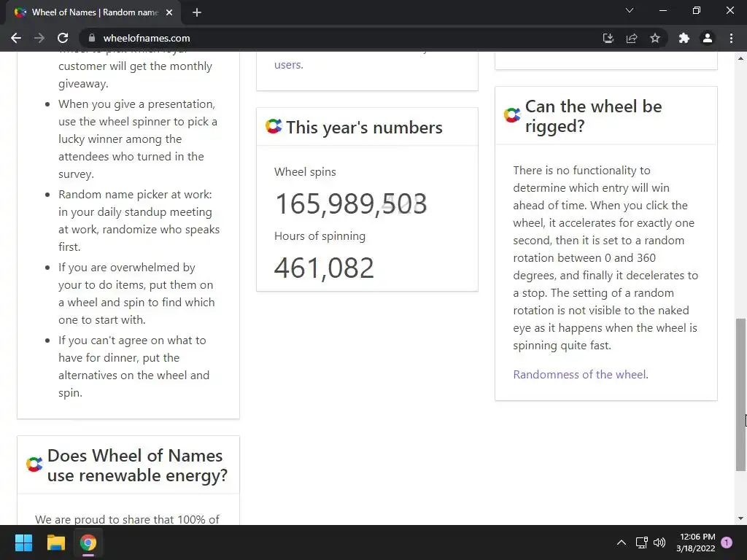Open the clock showing 12:06 PM
The height and width of the screenshot is (560, 747).
(695, 542)
